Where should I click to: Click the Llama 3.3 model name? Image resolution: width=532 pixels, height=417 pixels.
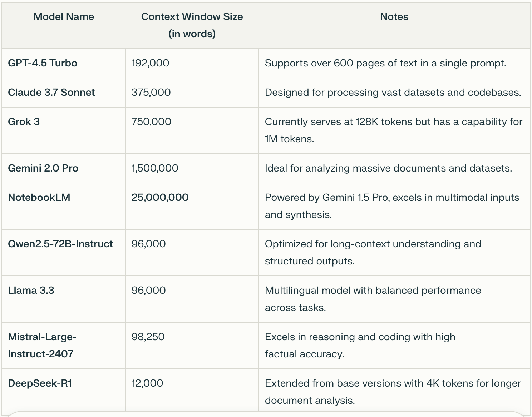31,290
